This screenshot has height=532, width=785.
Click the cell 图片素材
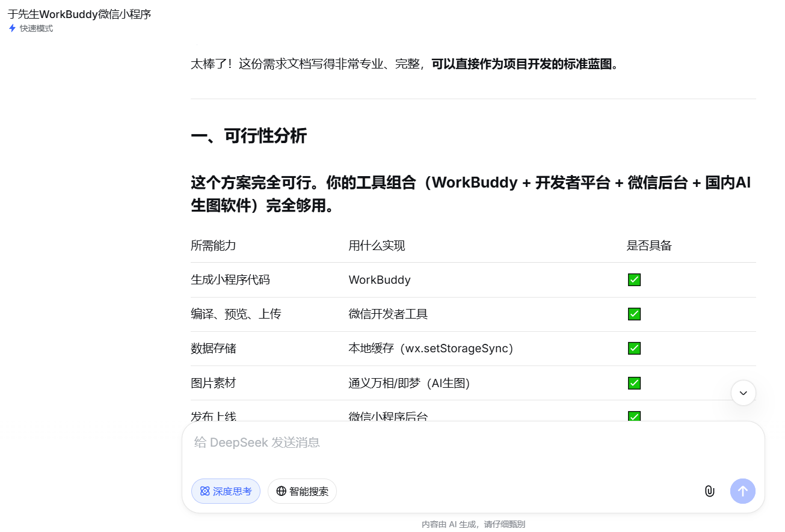tap(214, 383)
